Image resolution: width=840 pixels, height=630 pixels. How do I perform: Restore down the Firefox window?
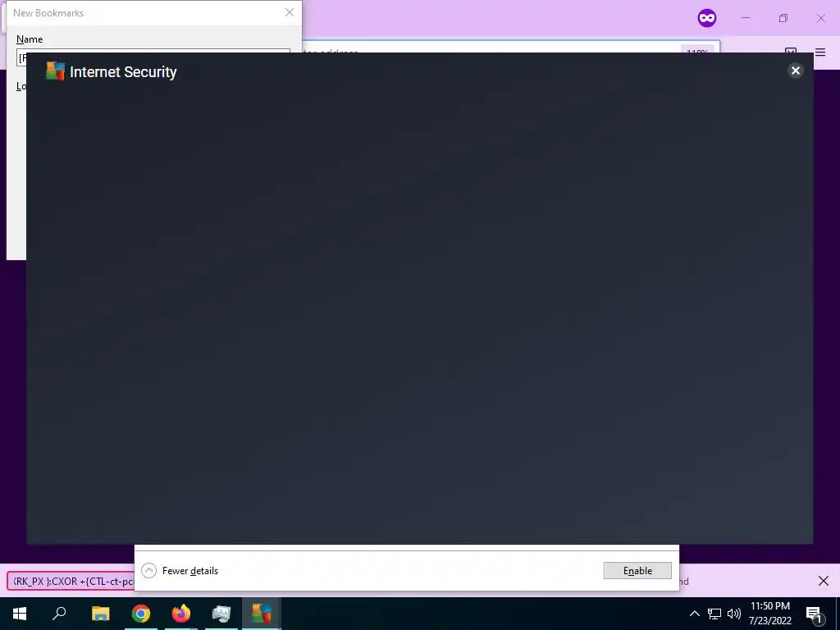[x=783, y=18]
